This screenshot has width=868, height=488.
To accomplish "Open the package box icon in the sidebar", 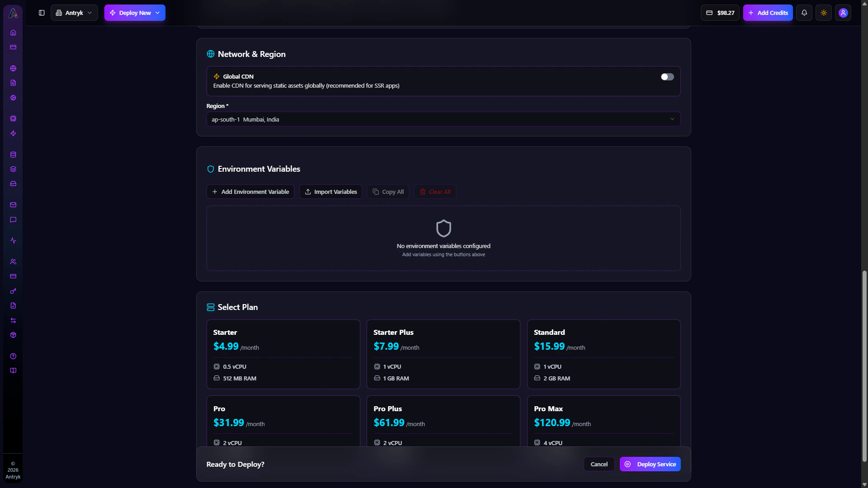I will pos(13,335).
